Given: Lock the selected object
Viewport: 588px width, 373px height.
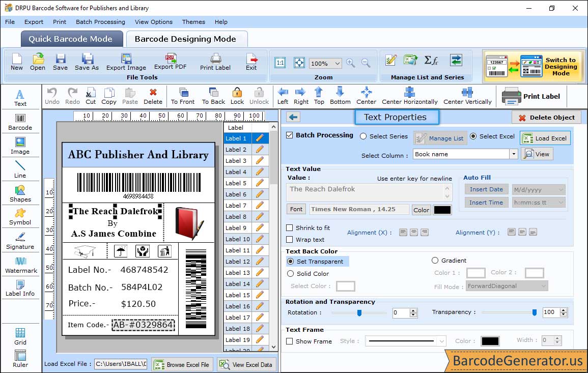Looking at the screenshot, I should pyautogui.click(x=237, y=96).
